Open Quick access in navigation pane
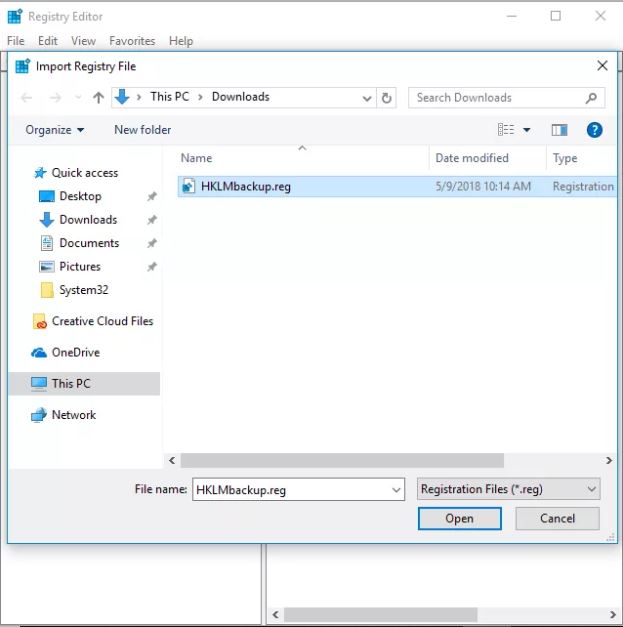Viewport: 623px width, 627px height. 85,173
